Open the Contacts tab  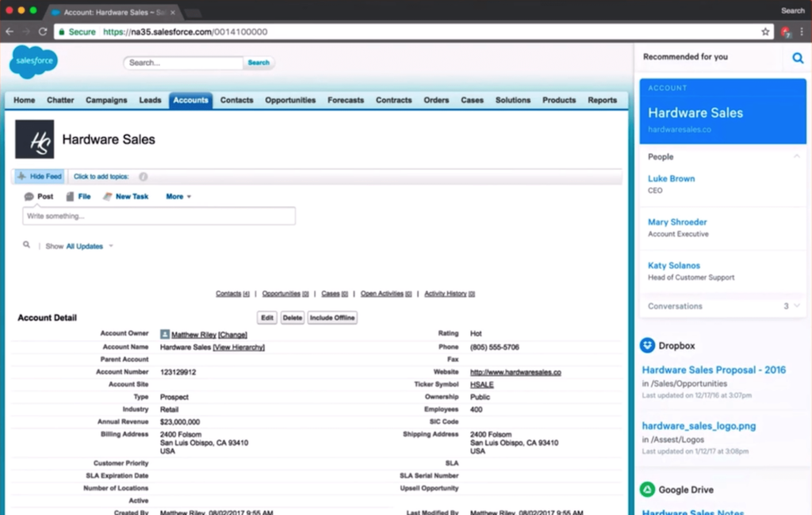[236, 100]
